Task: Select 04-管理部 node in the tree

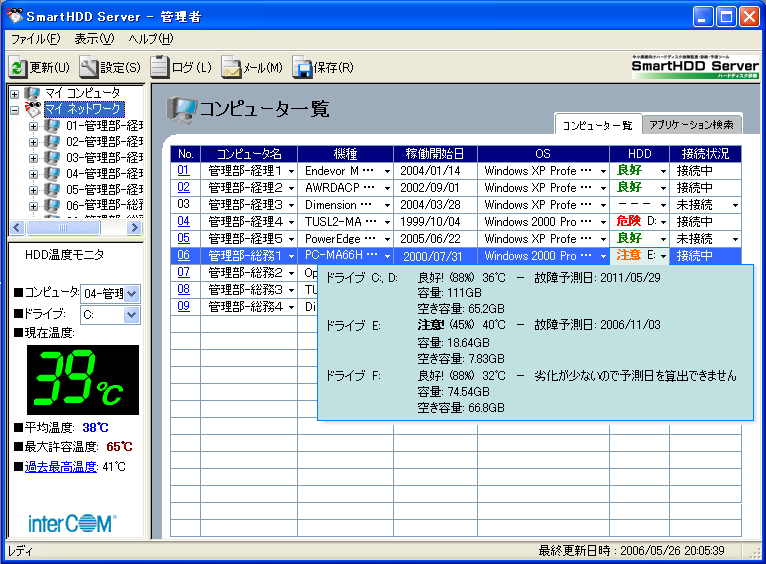Action: pos(105,174)
